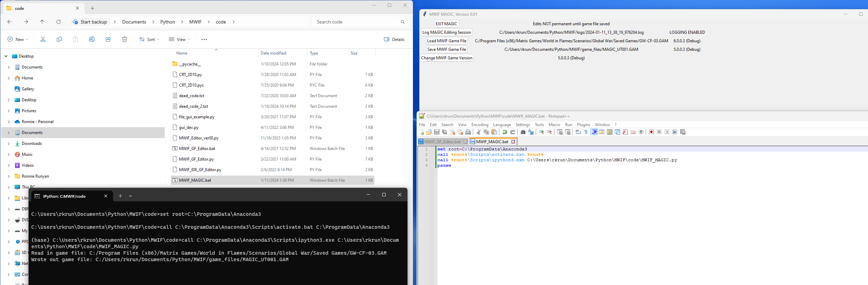Click the Copy icon in File Explorer toolbar
Image resolution: width=868 pixels, height=285 pixels.
pos(59,39)
